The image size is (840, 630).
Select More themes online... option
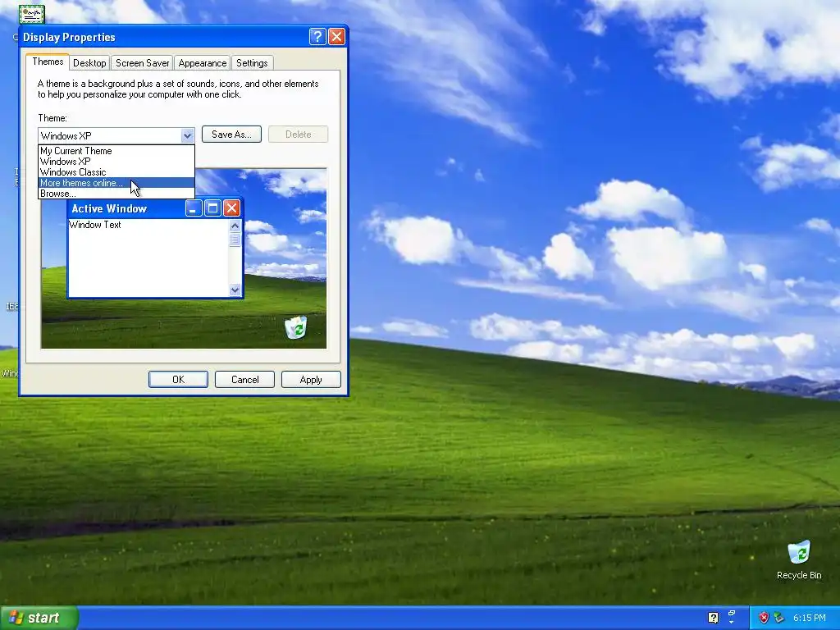(116, 183)
